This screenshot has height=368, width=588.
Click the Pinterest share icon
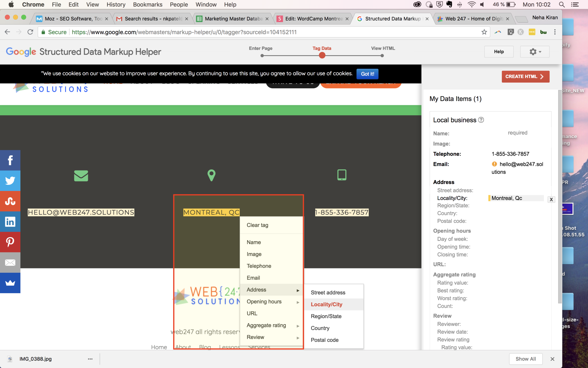coord(10,242)
